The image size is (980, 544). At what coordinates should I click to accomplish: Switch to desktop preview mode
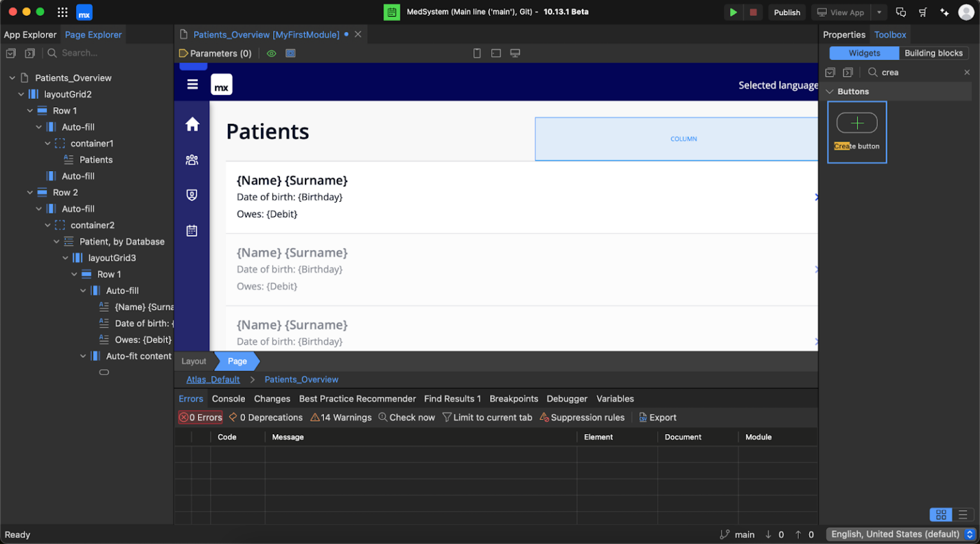tap(515, 54)
